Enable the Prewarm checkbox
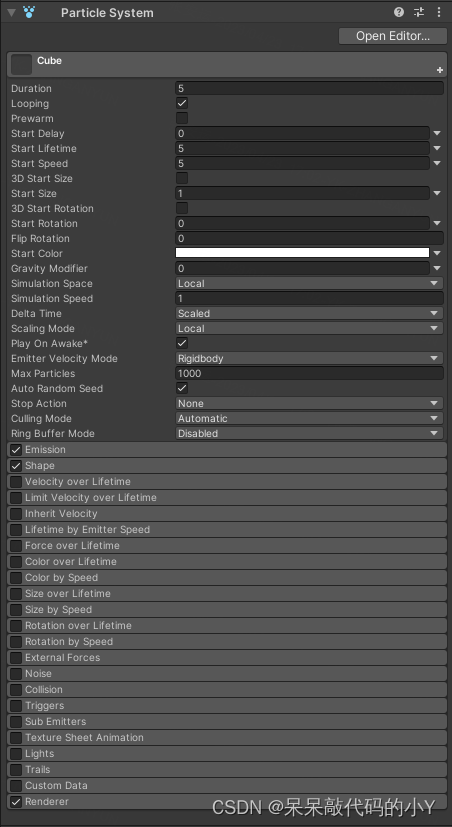The height and width of the screenshot is (827, 452). click(x=182, y=118)
